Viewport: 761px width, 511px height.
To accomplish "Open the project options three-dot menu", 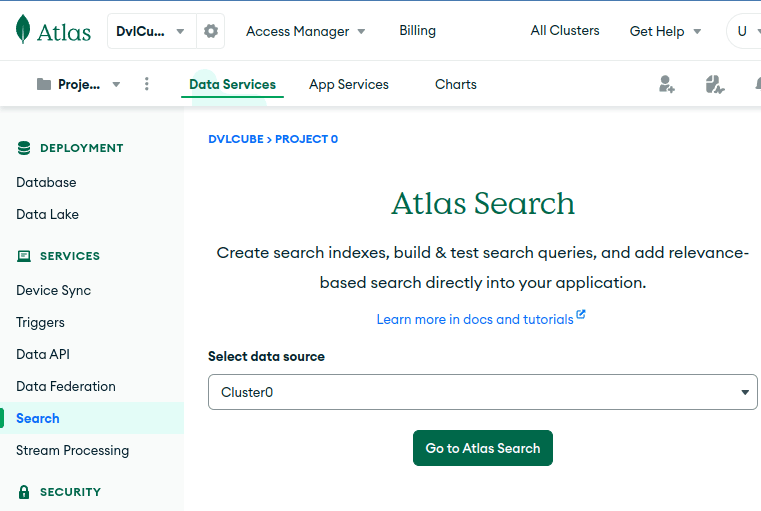I will (147, 84).
